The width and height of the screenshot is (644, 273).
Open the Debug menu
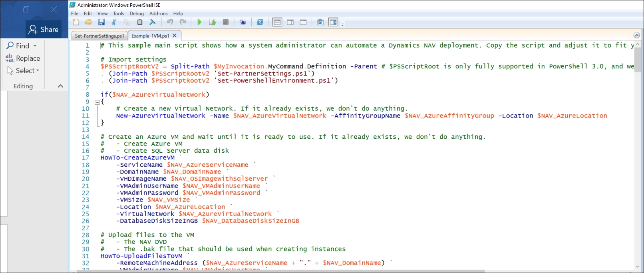137,14
